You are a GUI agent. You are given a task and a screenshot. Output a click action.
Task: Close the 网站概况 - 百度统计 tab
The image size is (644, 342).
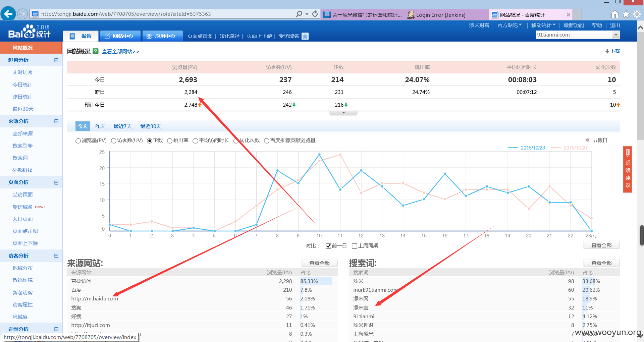[568, 15]
